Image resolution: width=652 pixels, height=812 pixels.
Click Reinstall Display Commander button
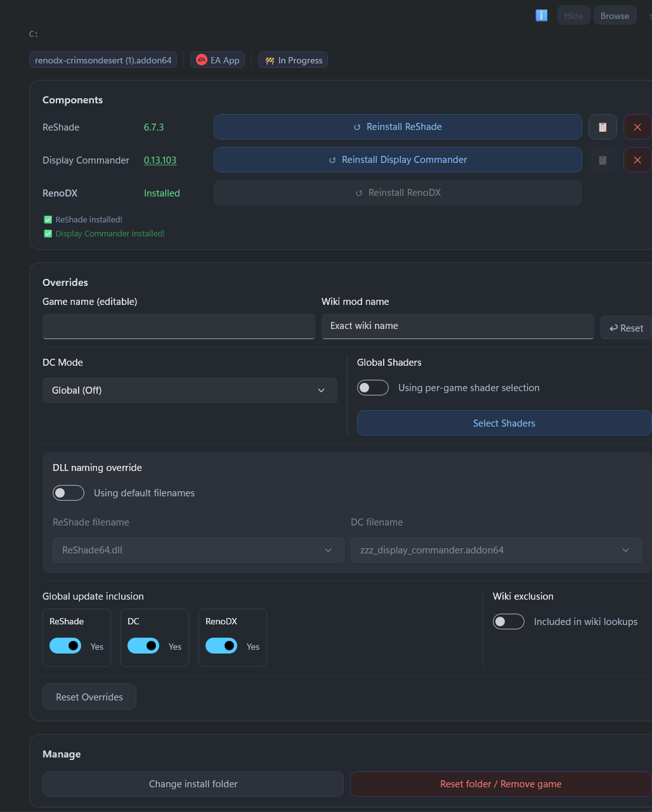[x=398, y=160]
